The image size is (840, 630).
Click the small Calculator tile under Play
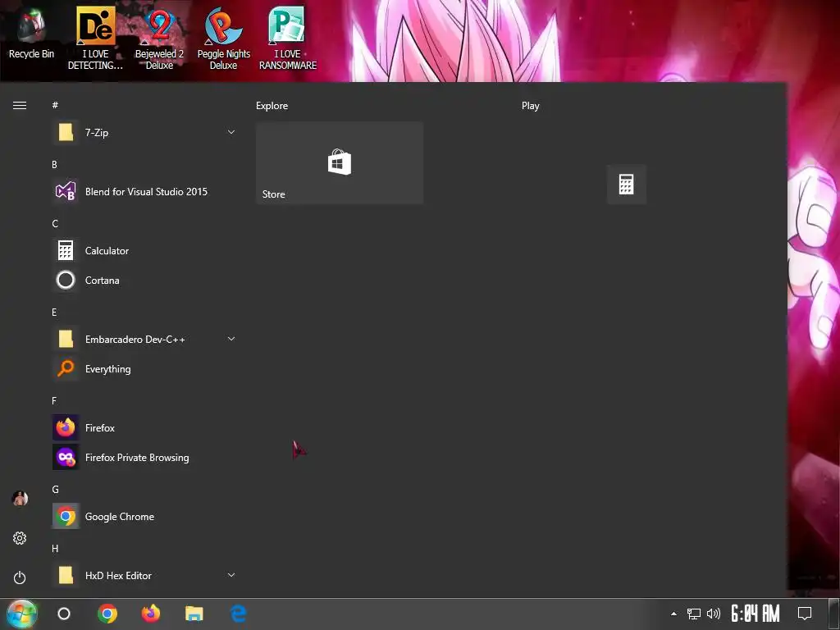[x=626, y=185]
